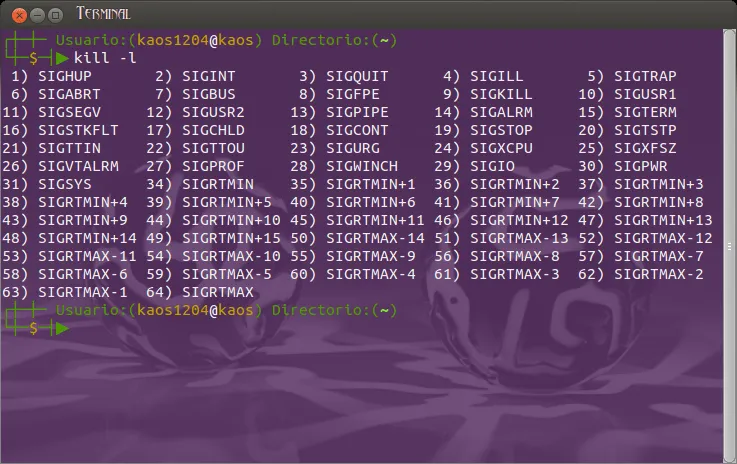This screenshot has width=737, height=464.
Task: Click the SIGRTMAX-1 signal name
Action: point(83,292)
